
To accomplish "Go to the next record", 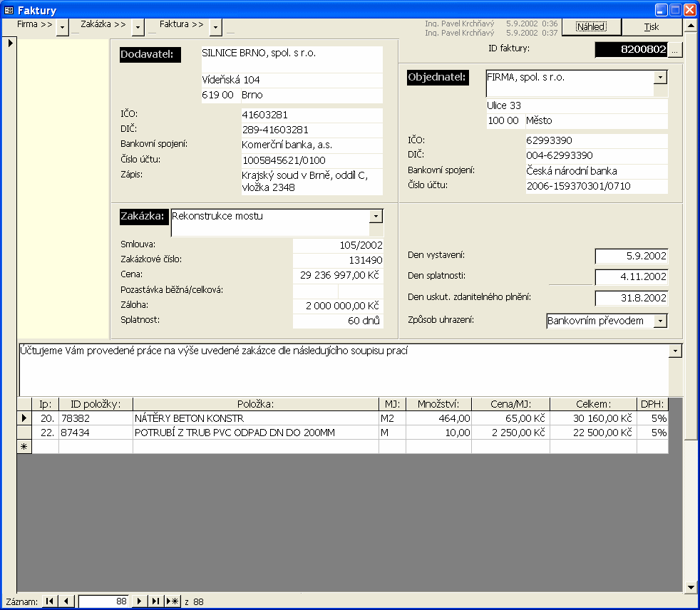I will point(140,601).
